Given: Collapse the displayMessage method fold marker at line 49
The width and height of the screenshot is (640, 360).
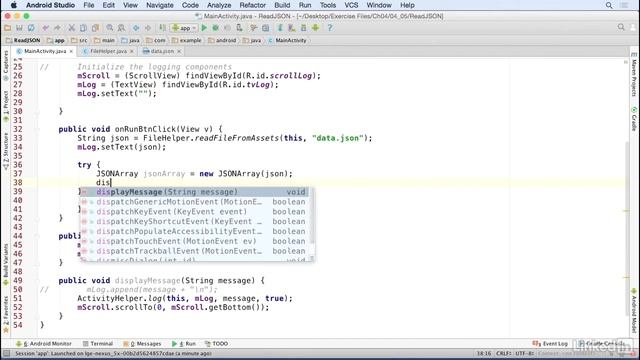Looking at the screenshot, I should point(37,280).
